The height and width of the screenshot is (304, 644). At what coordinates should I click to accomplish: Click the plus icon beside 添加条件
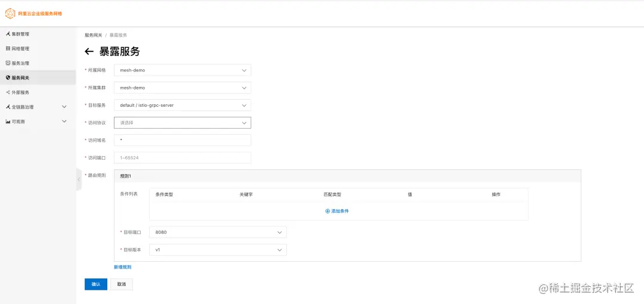(327, 211)
